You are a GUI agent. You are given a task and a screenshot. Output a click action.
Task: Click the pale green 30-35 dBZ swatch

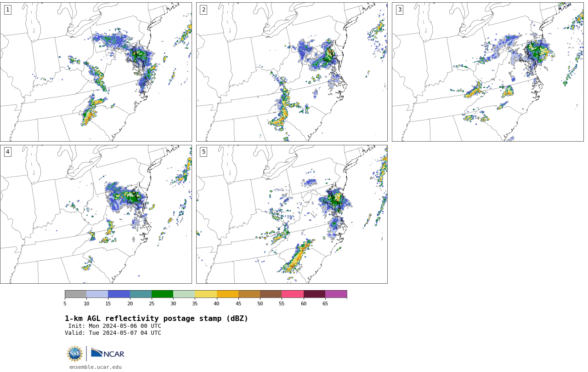pyautogui.click(x=184, y=294)
